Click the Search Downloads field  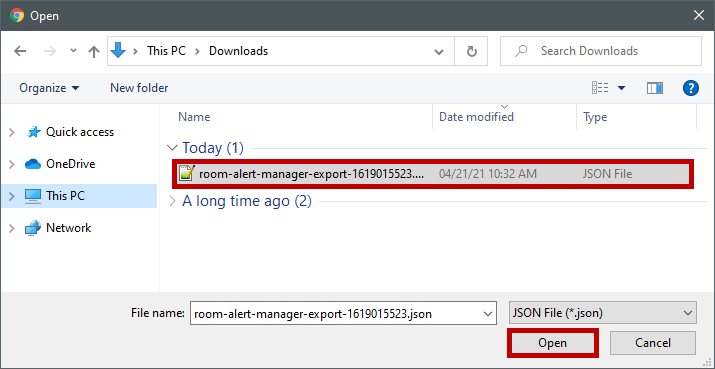[x=601, y=51]
